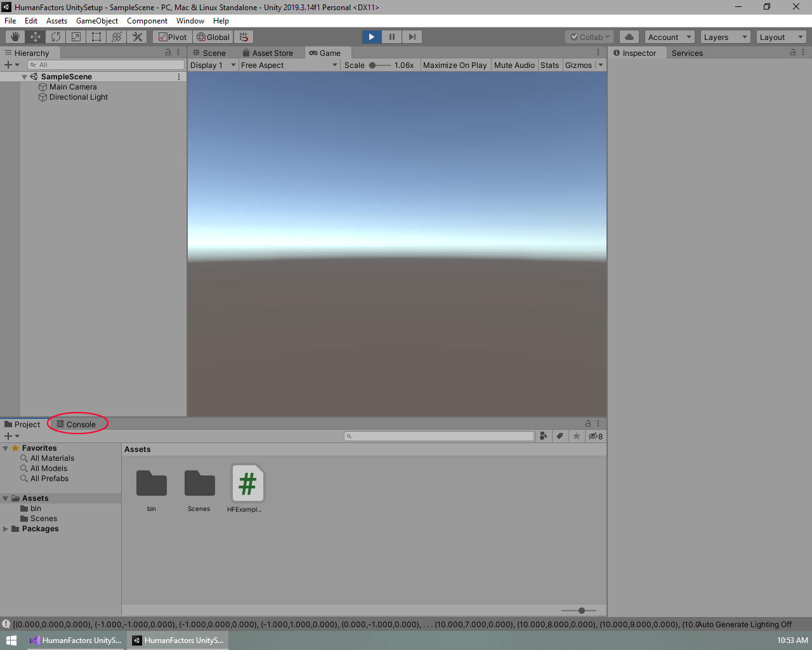Search assets by type icon
This screenshot has width=812, height=650.
543,436
